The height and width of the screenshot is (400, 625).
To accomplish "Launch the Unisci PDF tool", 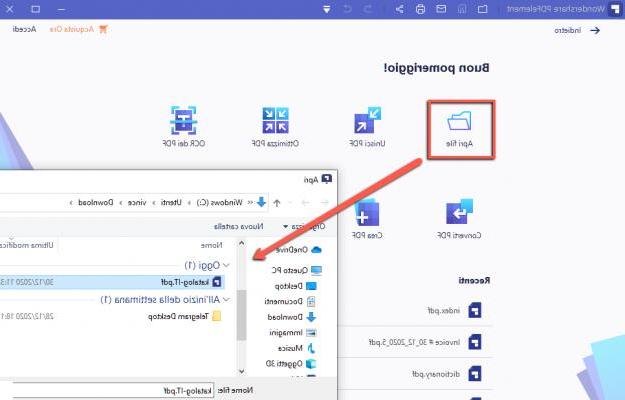I will point(367,127).
